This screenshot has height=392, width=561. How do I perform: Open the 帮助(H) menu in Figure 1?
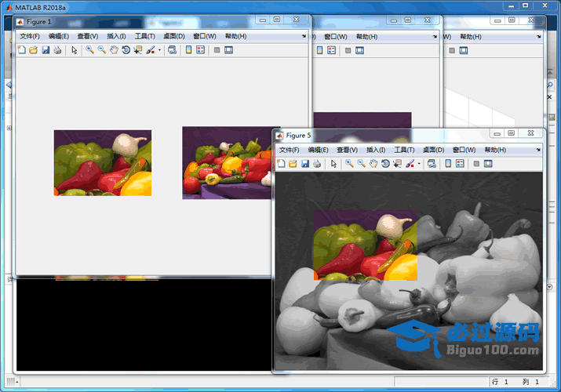coord(235,36)
